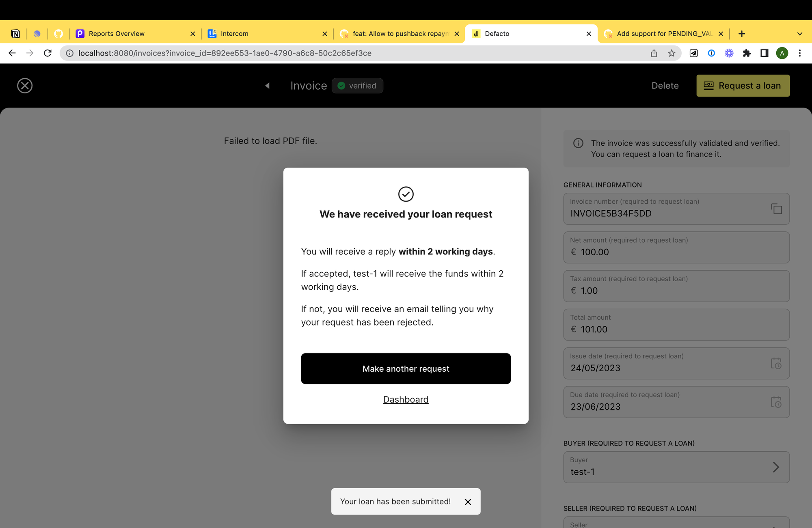Open Buyer test-1 chevron
Screen dimensions: 812x528
[x=775, y=467]
